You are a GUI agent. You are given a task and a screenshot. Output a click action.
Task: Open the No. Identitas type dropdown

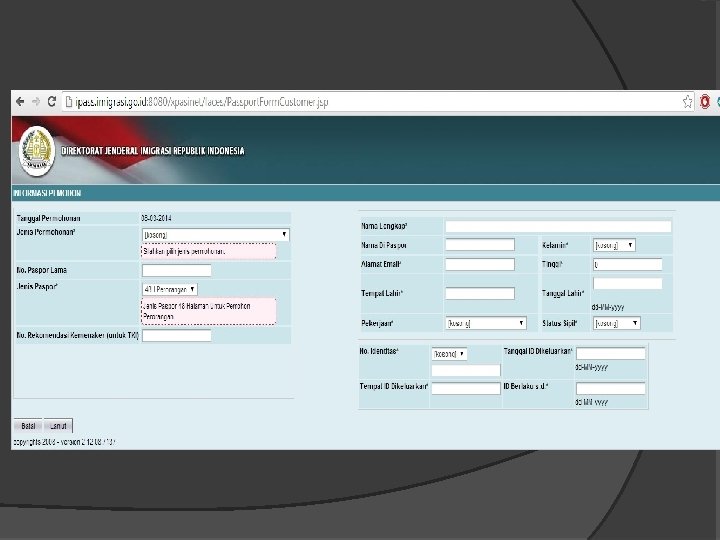coord(449,354)
